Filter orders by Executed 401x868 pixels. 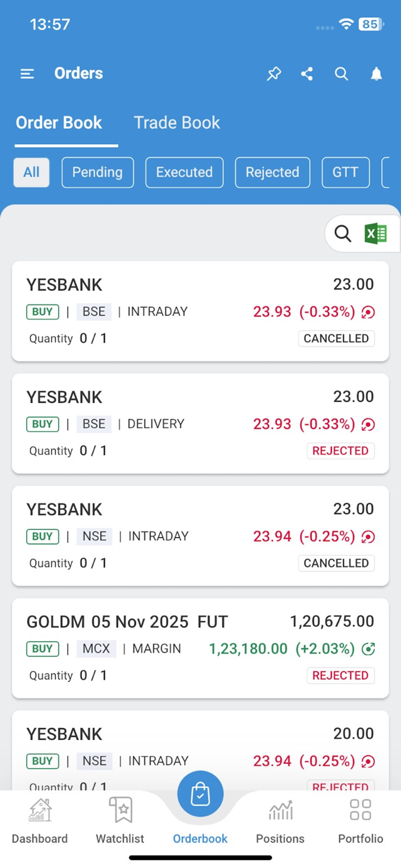click(184, 172)
